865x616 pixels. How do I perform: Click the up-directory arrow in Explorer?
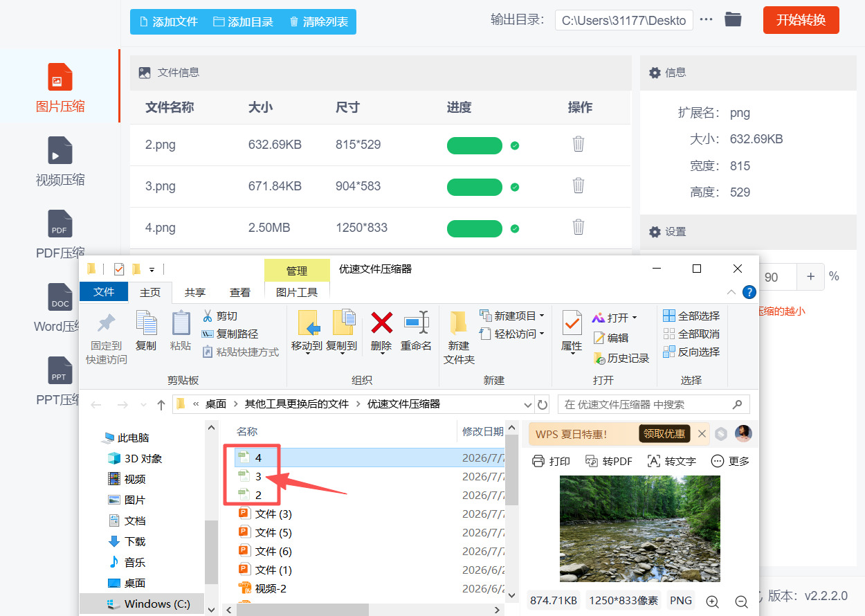coord(161,404)
